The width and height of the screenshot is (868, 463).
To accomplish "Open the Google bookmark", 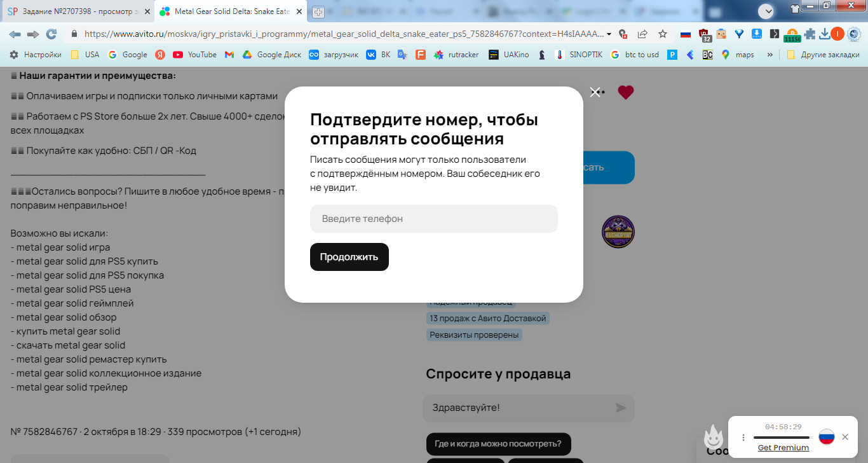I will [128, 55].
